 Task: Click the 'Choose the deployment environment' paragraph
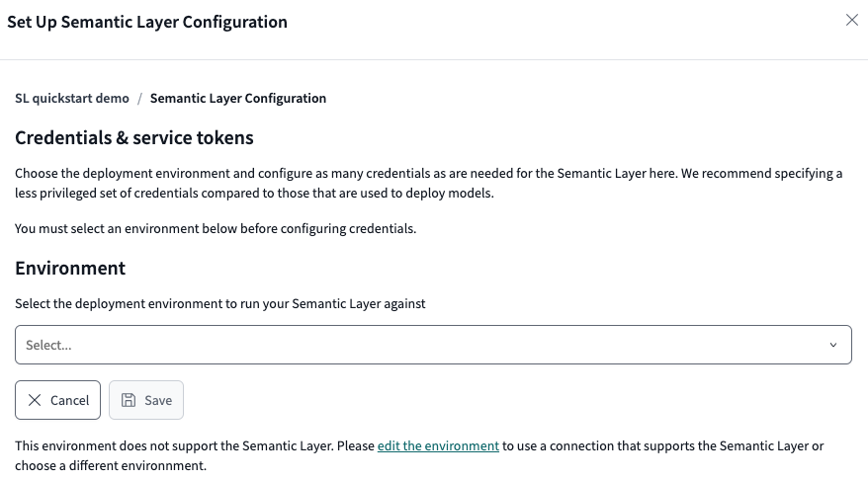[x=428, y=183]
